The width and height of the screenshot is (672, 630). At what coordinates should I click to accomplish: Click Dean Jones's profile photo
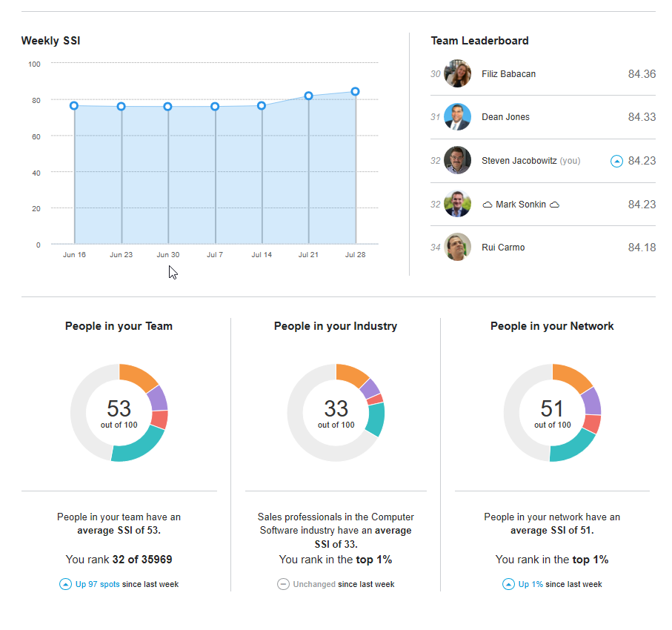pyautogui.click(x=457, y=117)
